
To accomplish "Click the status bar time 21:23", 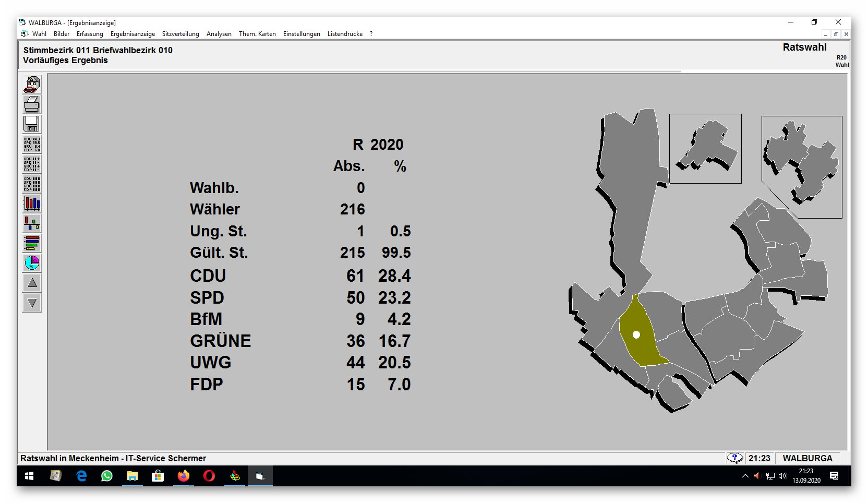I will point(759,458).
